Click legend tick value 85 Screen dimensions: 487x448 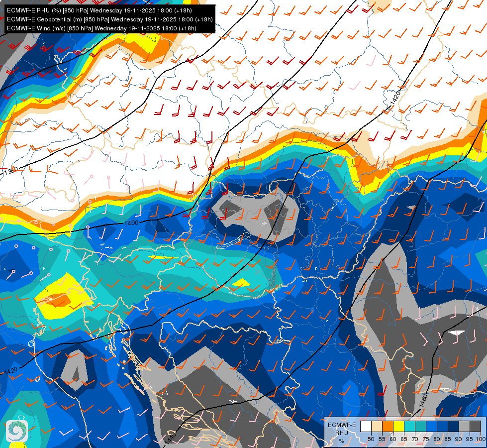(448, 439)
